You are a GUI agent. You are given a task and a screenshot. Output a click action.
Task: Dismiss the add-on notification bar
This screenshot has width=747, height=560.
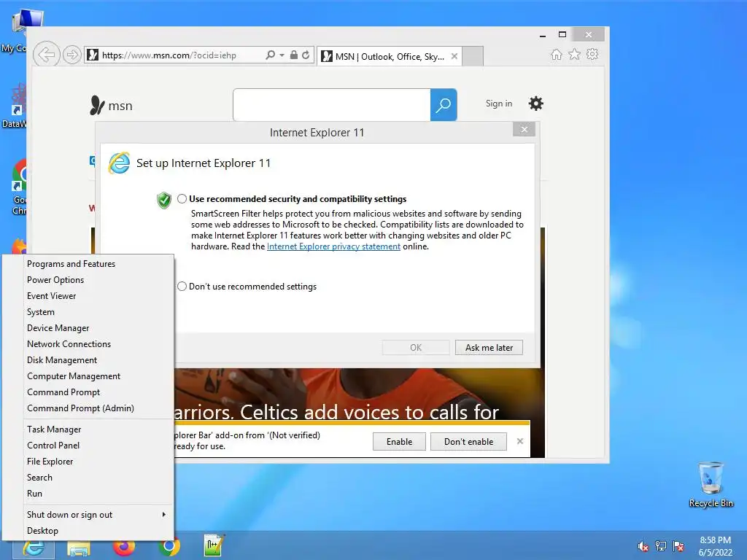click(x=520, y=441)
